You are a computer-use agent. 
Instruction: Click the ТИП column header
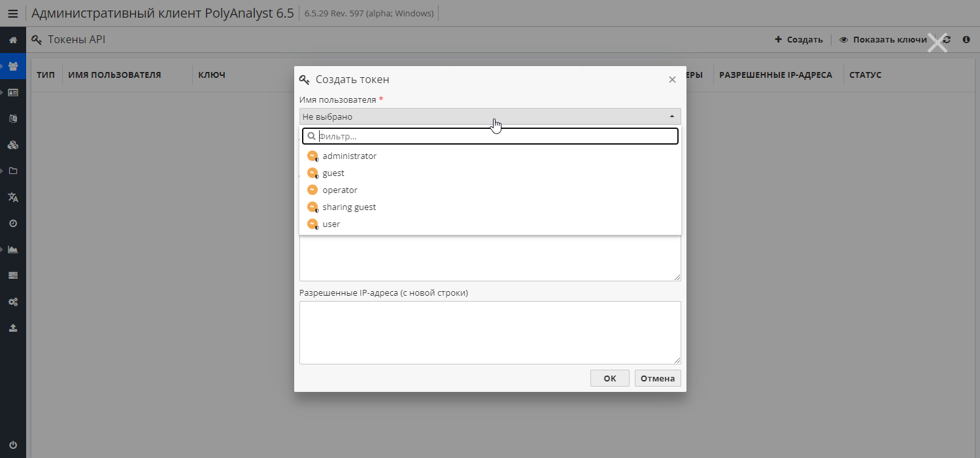[x=46, y=75]
